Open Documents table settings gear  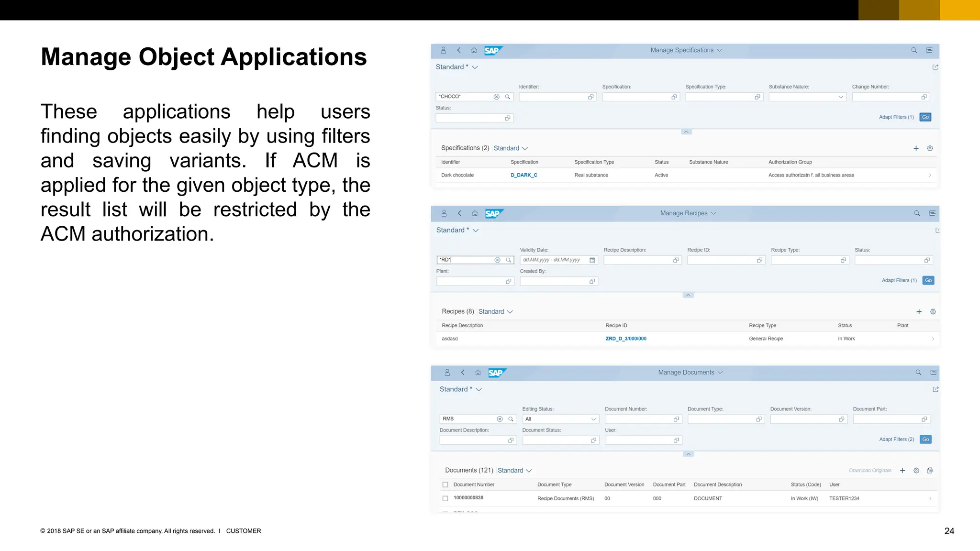tap(916, 471)
